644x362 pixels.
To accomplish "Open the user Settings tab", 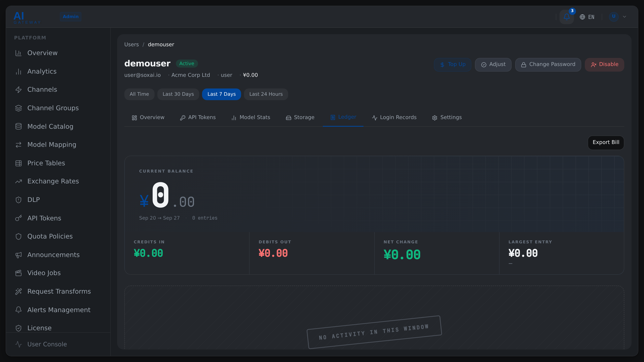I will pos(447,117).
